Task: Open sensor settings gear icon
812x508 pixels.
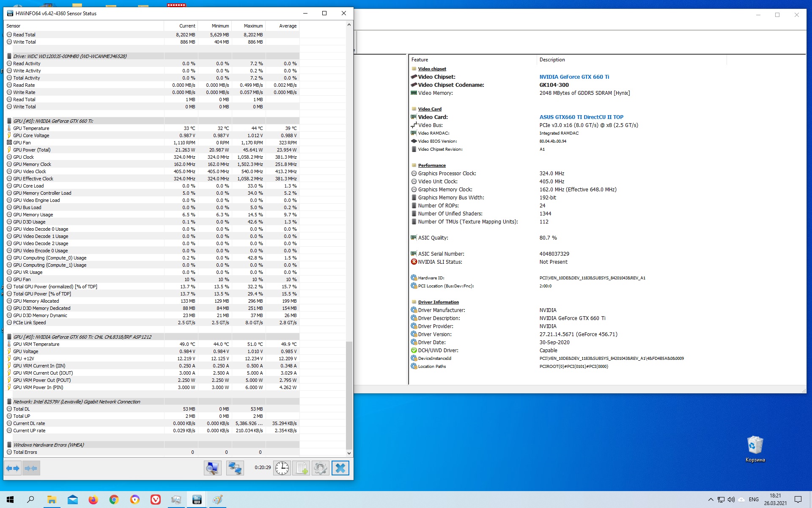Action: pyautogui.click(x=320, y=468)
